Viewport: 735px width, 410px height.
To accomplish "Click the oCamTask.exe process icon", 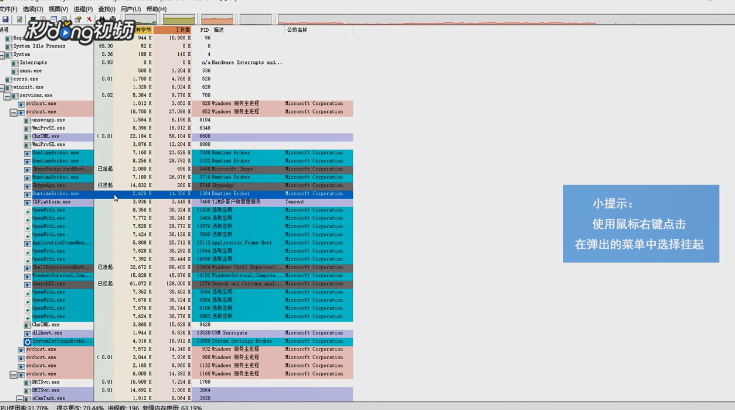I will pos(27,399).
